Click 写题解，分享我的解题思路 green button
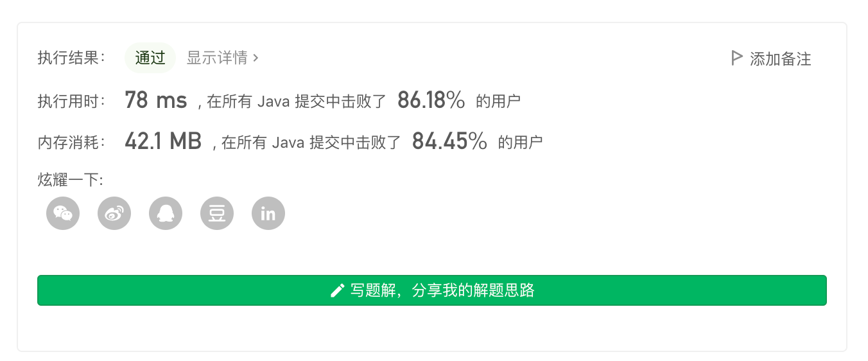Viewport: 868px width, 361px height. pos(432,290)
